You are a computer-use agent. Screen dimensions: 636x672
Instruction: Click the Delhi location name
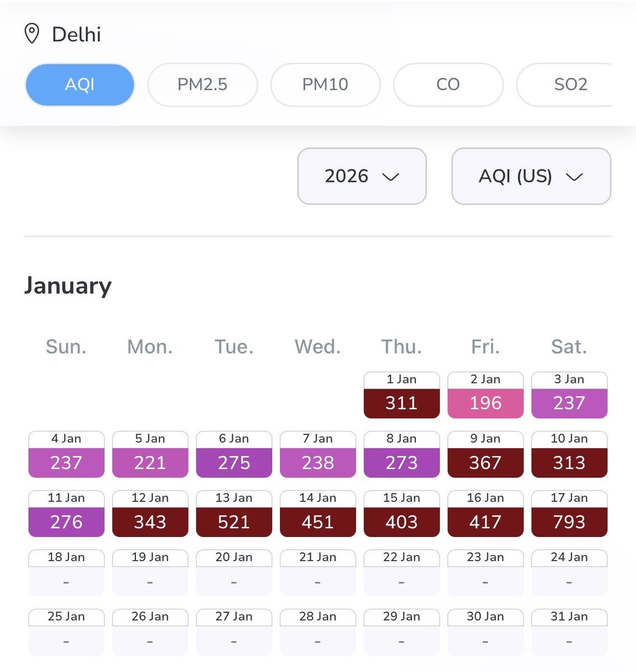pos(76,35)
